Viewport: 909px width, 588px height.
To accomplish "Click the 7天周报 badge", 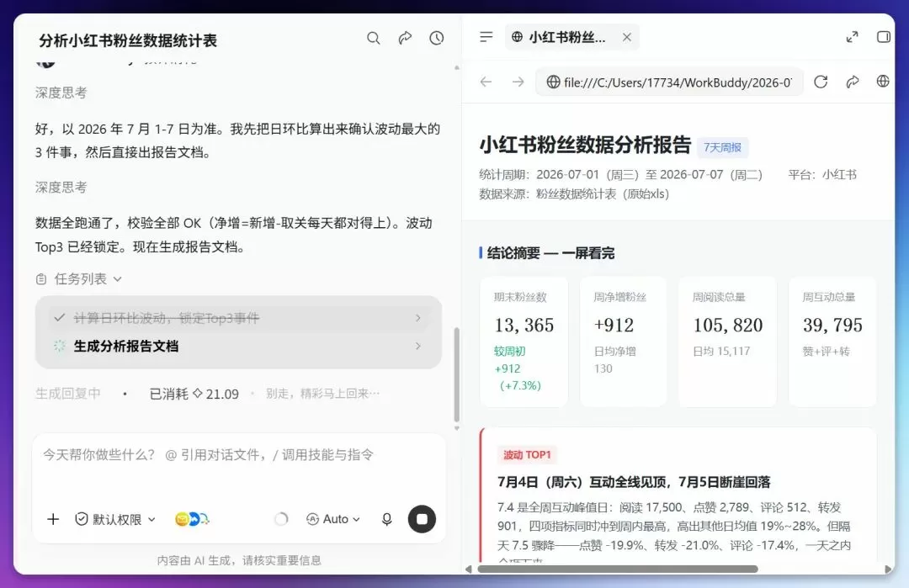I will (x=722, y=148).
